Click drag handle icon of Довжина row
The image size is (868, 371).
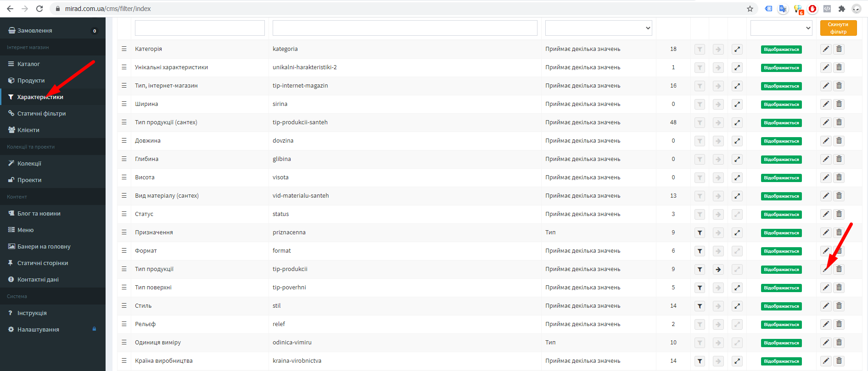click(x=124, y=140)
